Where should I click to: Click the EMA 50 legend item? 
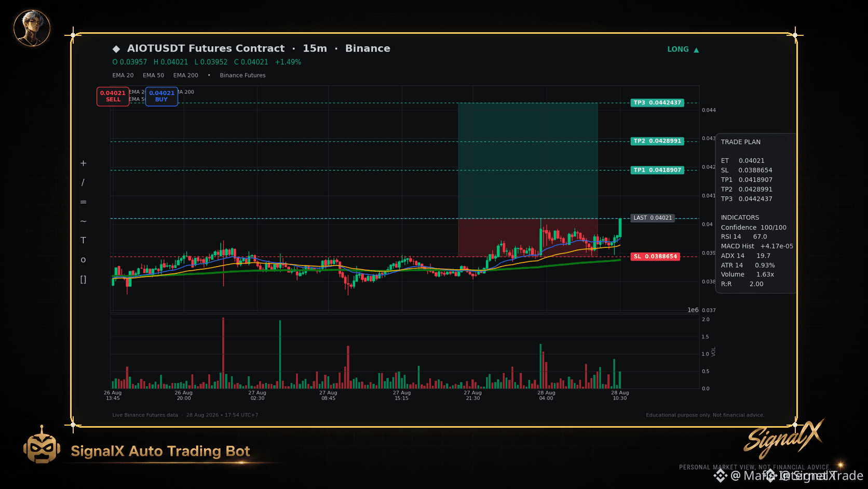click(x=153, y=75)
